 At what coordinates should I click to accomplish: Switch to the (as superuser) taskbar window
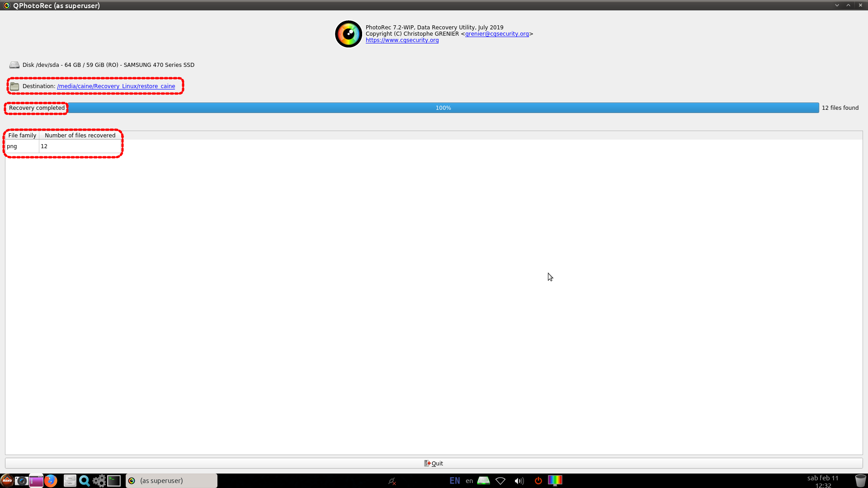coord(171,480)
